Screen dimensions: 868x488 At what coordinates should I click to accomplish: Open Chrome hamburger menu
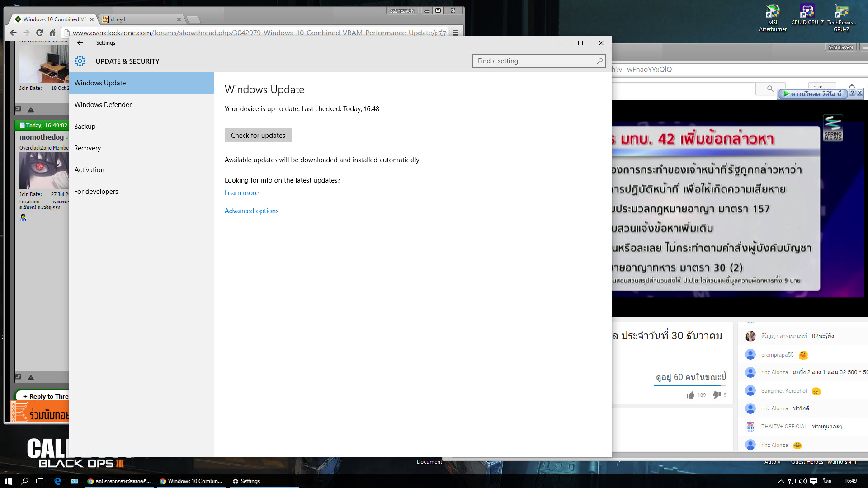click(x=456, y=33)
